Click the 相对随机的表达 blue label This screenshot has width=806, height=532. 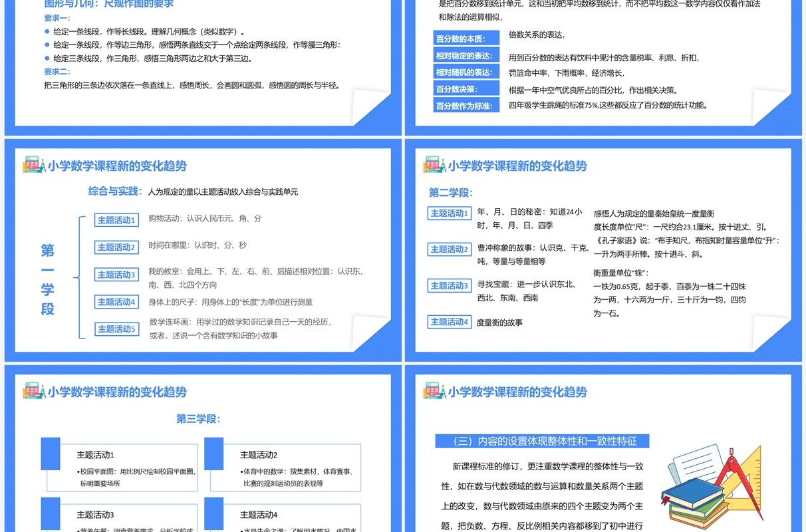tap(465, 72)
